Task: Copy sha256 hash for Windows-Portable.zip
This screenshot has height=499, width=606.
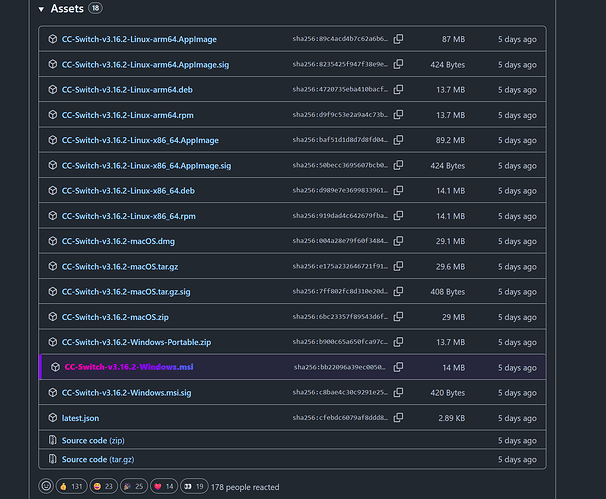Action: [398, 342]
